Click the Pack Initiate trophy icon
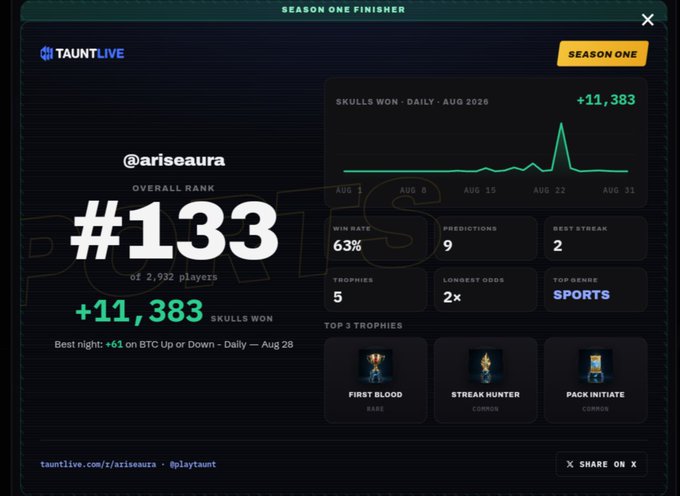The width and height of the screenshot is (680, 496). (595, 366)
